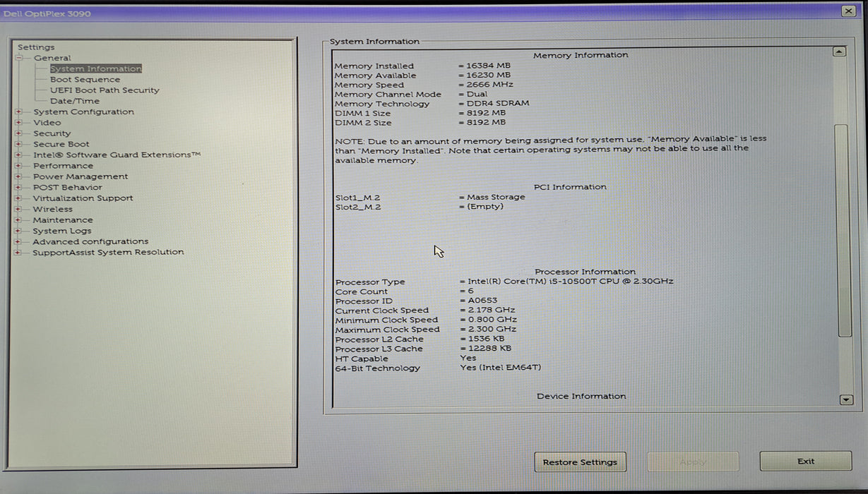Click the Restore Settings button
The width and height of the screenshot is (868, 494).
click(x=580, y=462)
